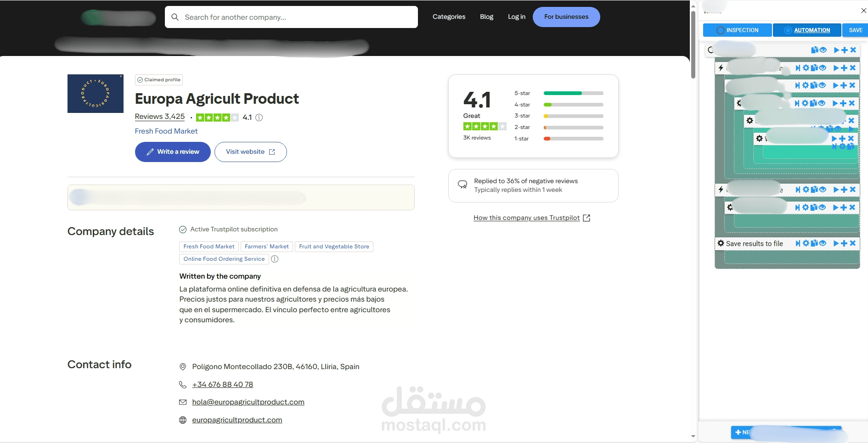Click the Write a review button
The image size is (868, 443).
(173, 152)
